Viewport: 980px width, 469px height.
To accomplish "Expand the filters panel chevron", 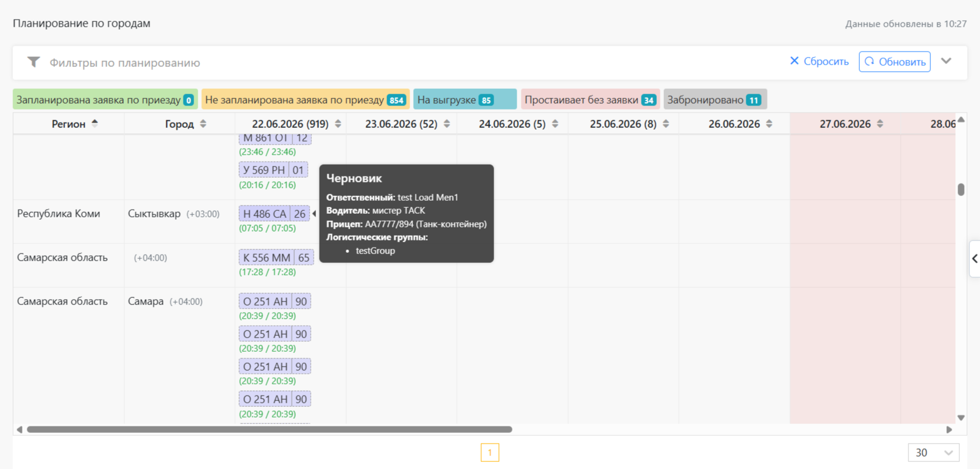I will [x=946, y=61].
